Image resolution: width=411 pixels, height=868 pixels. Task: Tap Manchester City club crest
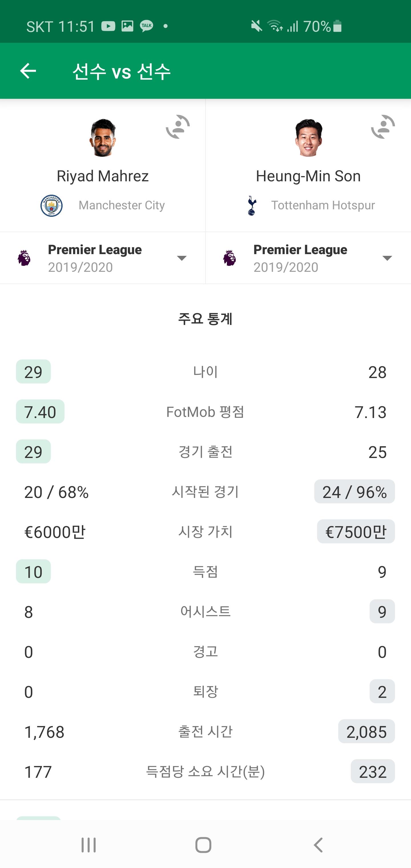[51, 206]
